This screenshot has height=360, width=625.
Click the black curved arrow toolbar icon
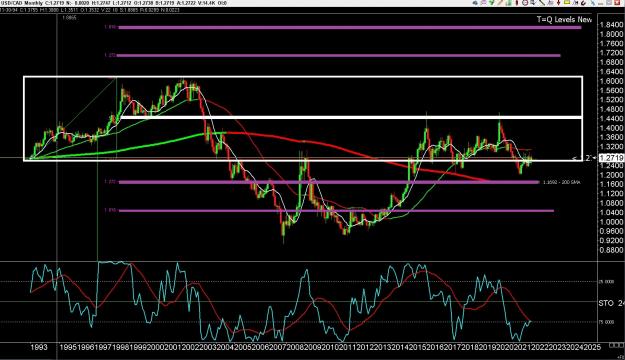click(584, 2)
